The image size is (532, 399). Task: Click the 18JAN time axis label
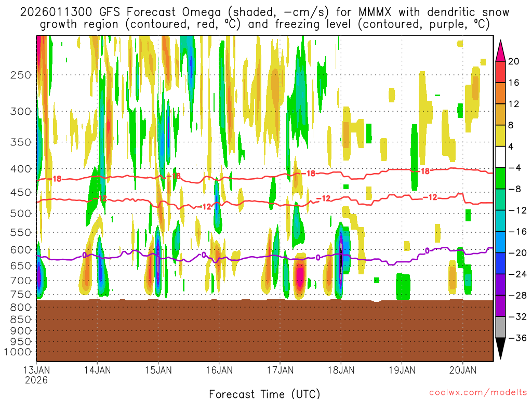[x=341, y=370]
